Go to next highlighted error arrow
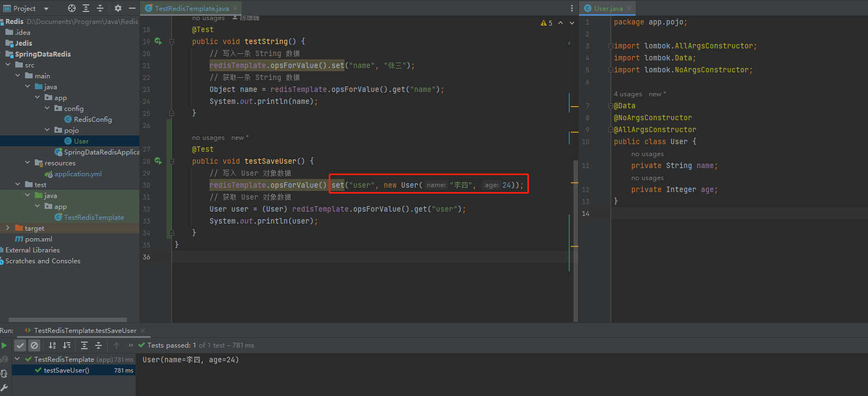The height and width of the screenshot is (396, 868). (572, 23)
